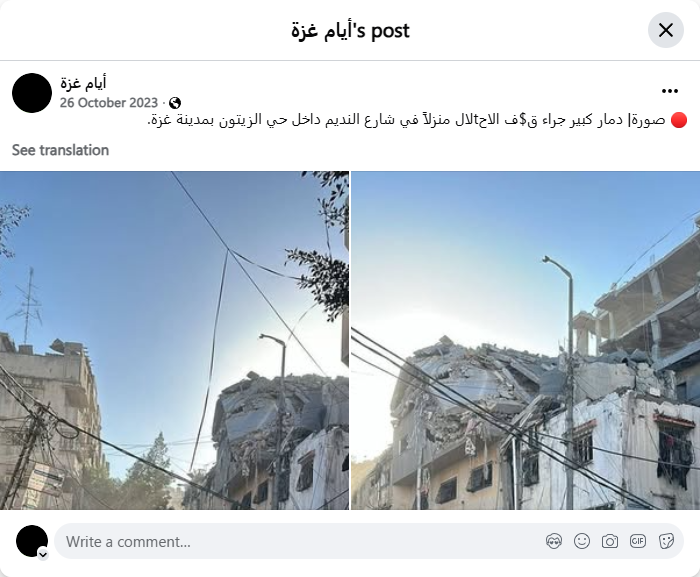
Task: Insert a GIF using the GIF icon
Action: [638, 541]
